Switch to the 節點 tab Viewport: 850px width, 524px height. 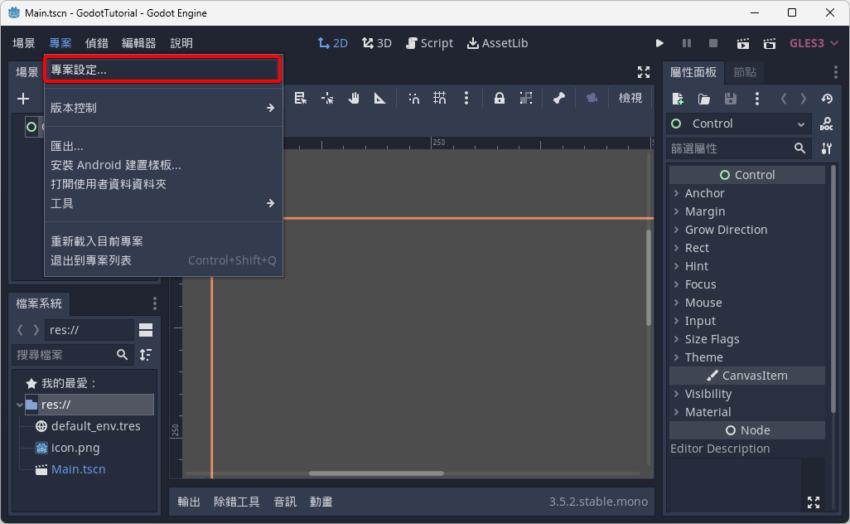click(745, 72)
